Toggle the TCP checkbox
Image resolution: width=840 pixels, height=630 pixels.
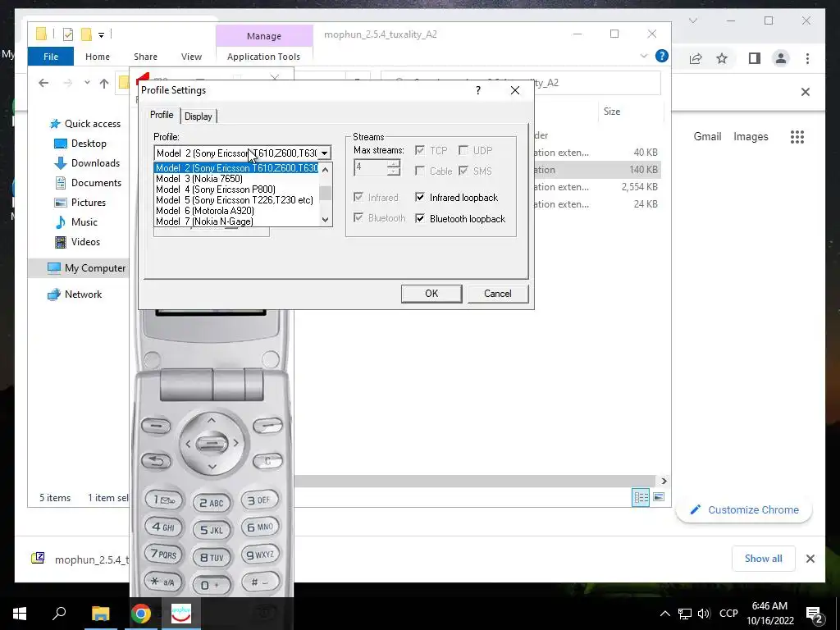(x=431, y=151)
